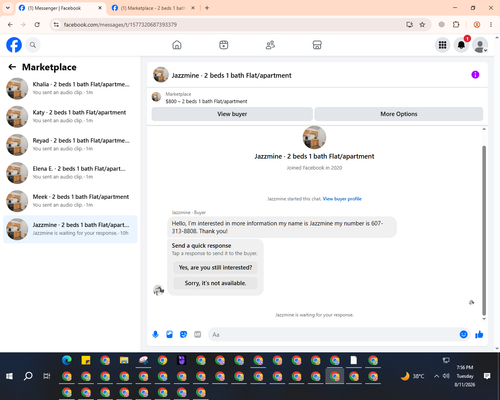This screenshot has height=400, width=500.
Task: Open the Friends icon in top navigation
Action: (x=270, y=45)
